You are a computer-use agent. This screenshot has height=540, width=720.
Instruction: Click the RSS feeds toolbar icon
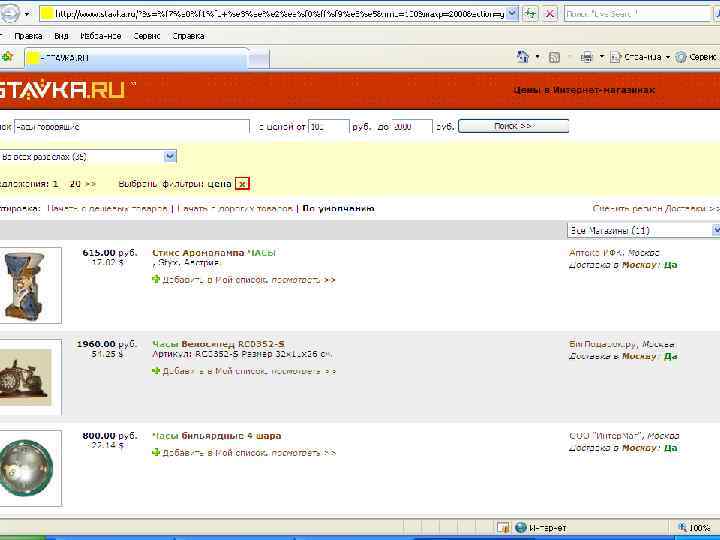click(x=554, y=57)
